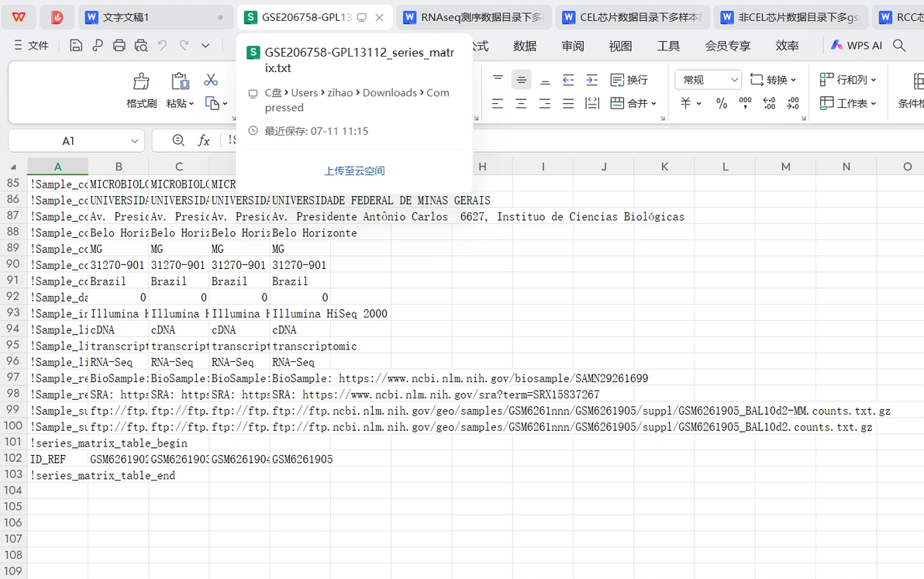This screenshot has width=924, height=579.
Task: Click the Undo arrow icon
Action: [x=163, y=45]
